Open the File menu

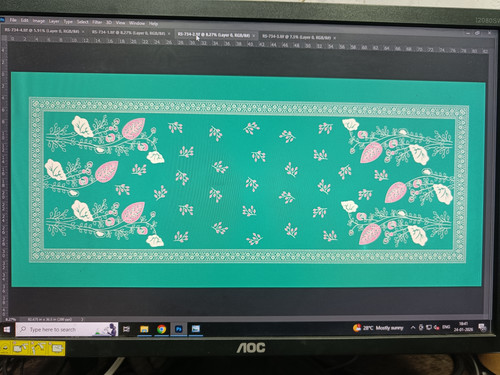tap(13, 20)
